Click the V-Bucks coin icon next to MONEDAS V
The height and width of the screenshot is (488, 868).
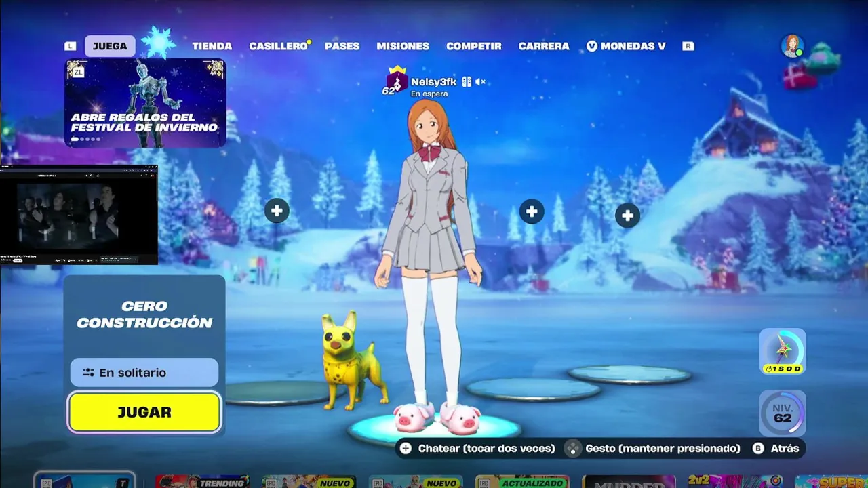(592, 46)
